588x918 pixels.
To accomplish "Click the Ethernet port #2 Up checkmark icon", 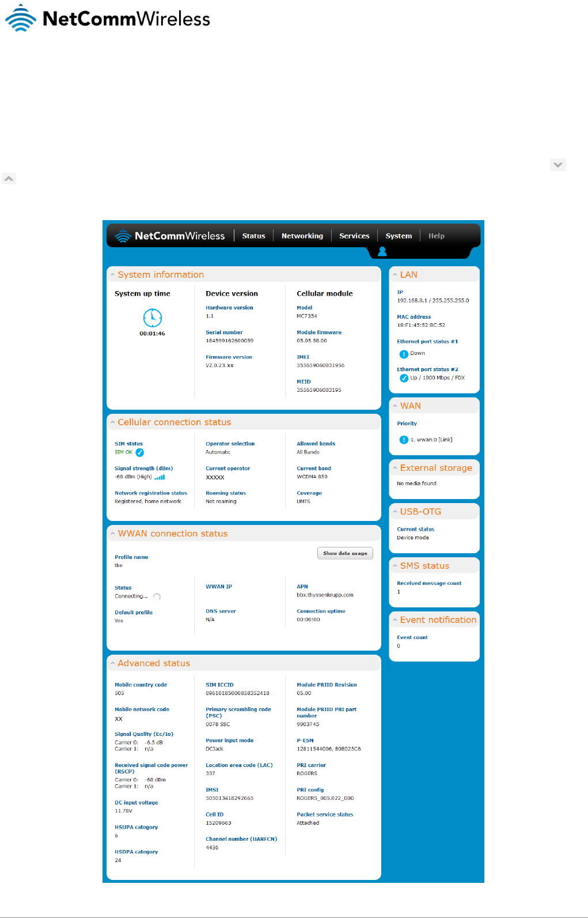I will pos(404,378).
